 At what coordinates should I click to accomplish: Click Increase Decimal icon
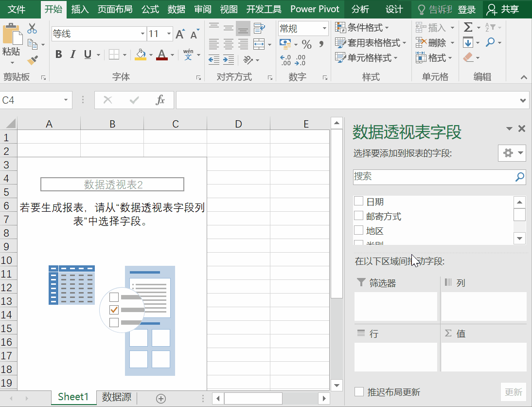(x=285, y=60)
